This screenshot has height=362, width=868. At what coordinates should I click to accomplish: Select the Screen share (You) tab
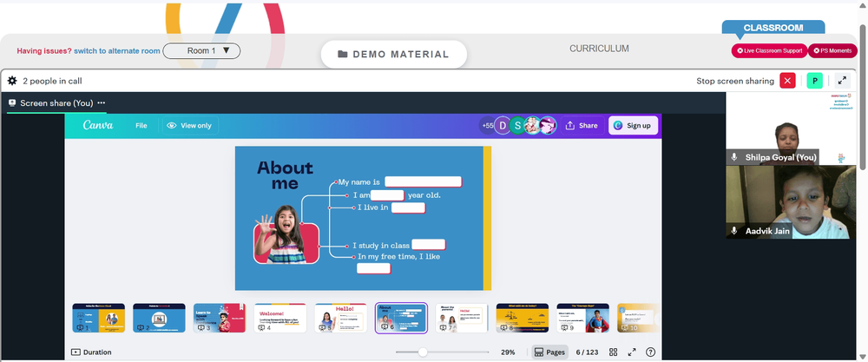[x=56, y=103]
